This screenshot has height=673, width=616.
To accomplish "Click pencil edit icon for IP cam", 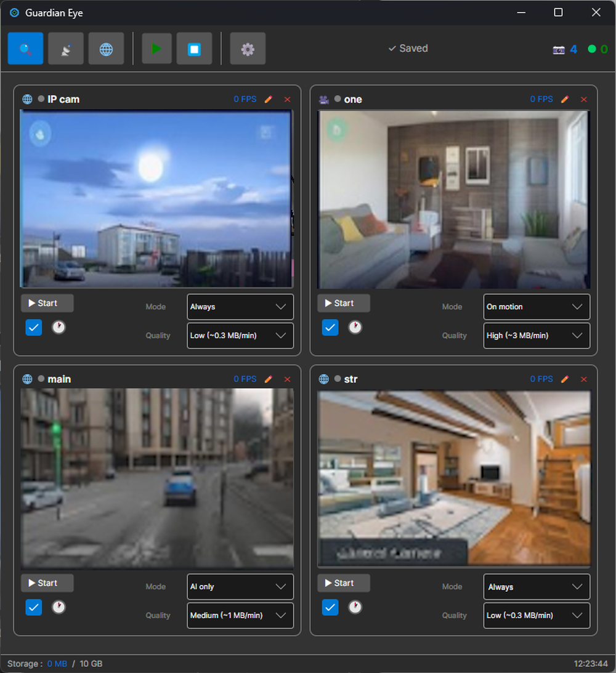I will 268,99.
